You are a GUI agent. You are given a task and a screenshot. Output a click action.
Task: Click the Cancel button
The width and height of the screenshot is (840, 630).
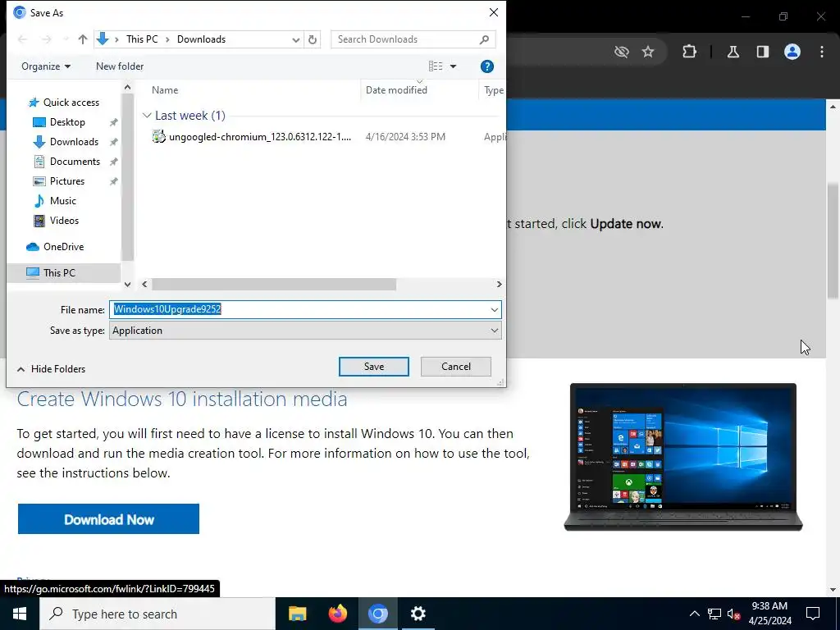[x=456, y=367]
